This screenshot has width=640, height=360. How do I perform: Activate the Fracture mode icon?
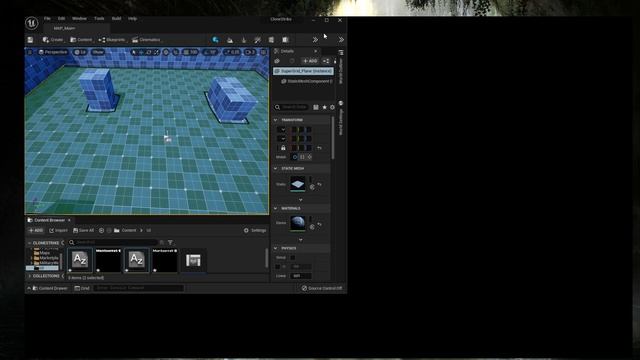(285, 40)
